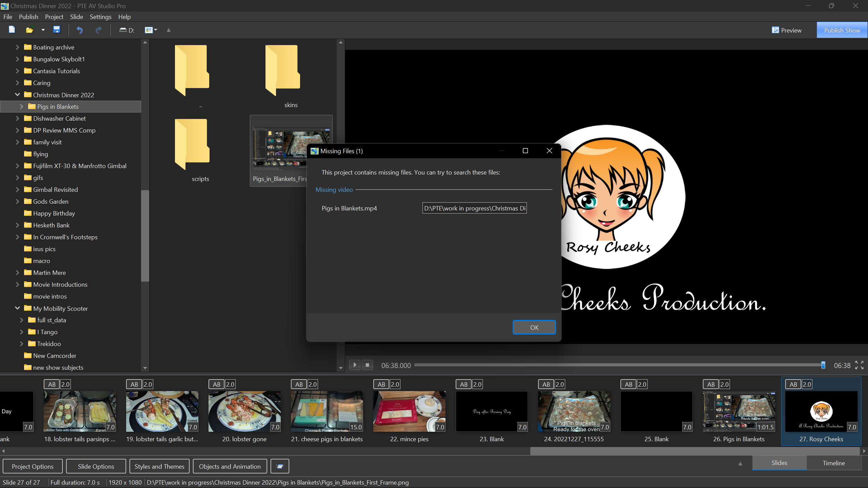The height and width of the screenshot is (488, 868).
Task: Click the New project toolbar icon
Action: click(x=12, y=30)
